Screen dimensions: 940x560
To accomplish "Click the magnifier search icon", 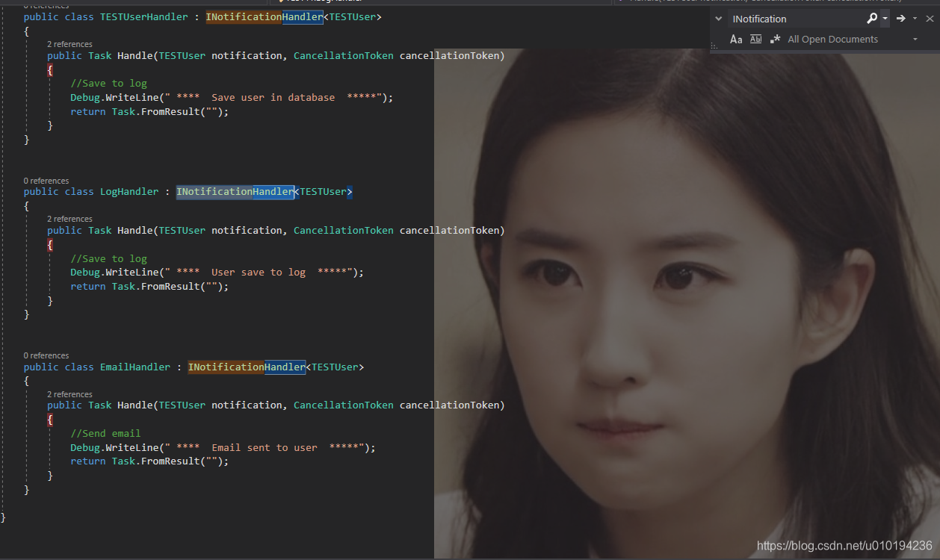I will click(871, 19).
